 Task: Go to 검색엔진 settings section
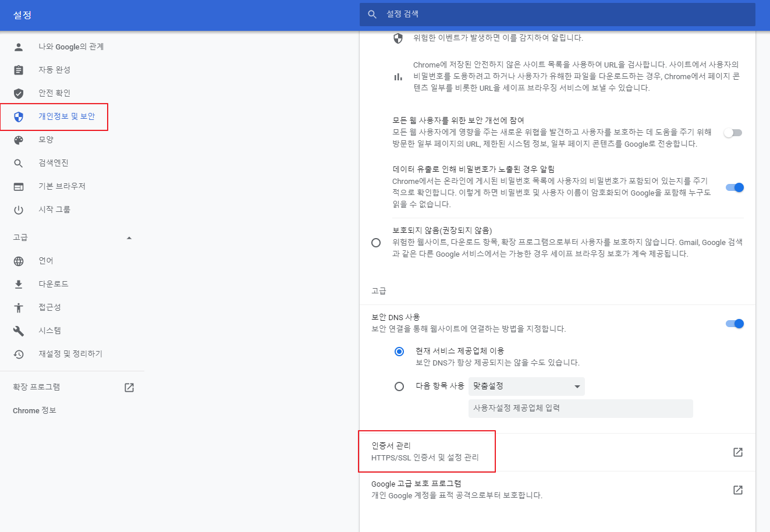click(54, 163)
